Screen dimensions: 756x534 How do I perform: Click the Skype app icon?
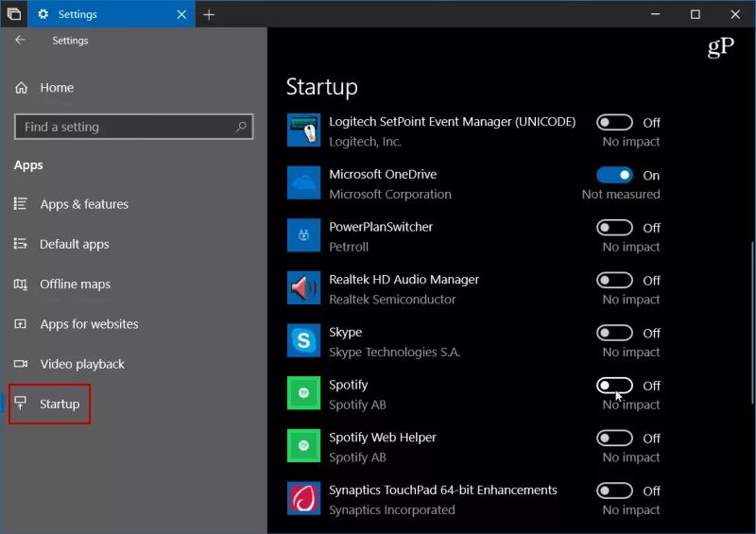tap(303, 340)
